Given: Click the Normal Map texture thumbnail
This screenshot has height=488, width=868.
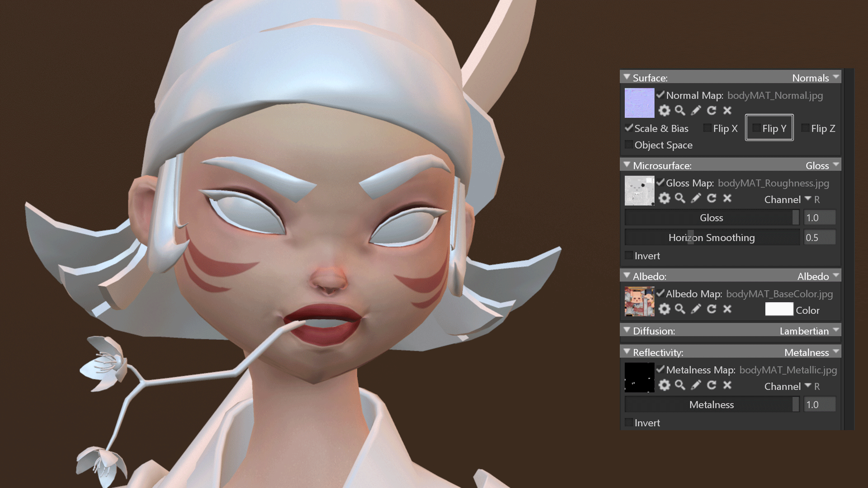Looking at the screenshot, I should (x=639, y=103).
